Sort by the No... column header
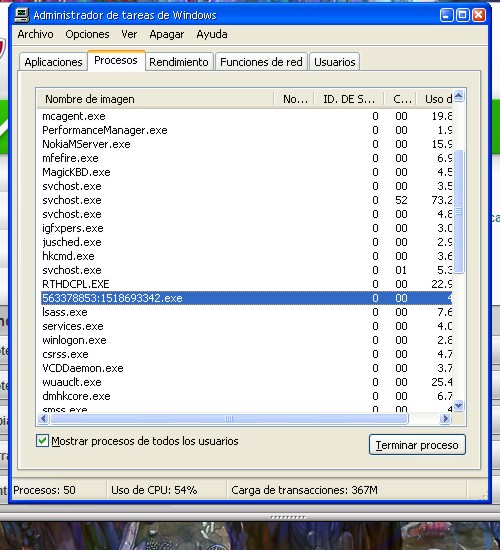Screen dimensions: 500x550 tap(294, 99)
